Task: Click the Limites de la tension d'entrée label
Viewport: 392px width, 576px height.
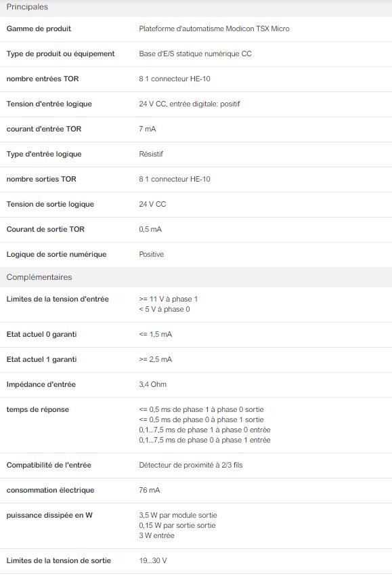Action: point(58,299)
